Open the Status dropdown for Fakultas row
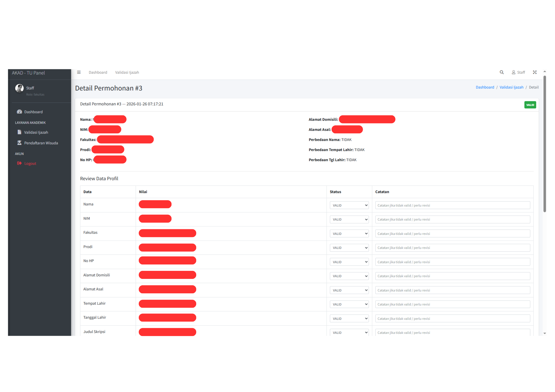Viewport: 555px width, 392px height. (349, 233)
